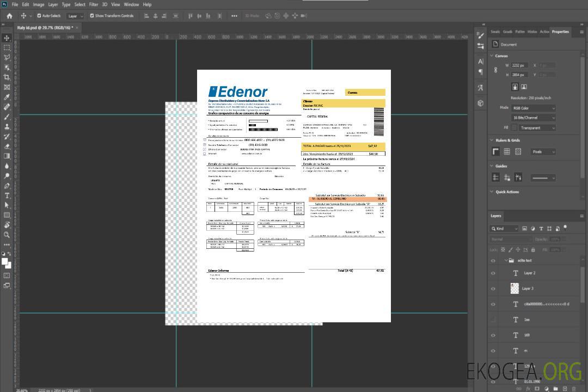Open the RGB Color mode dropdown
This screenshot has width=588, height=392.
pyautogui.click(x=533, y=108)
